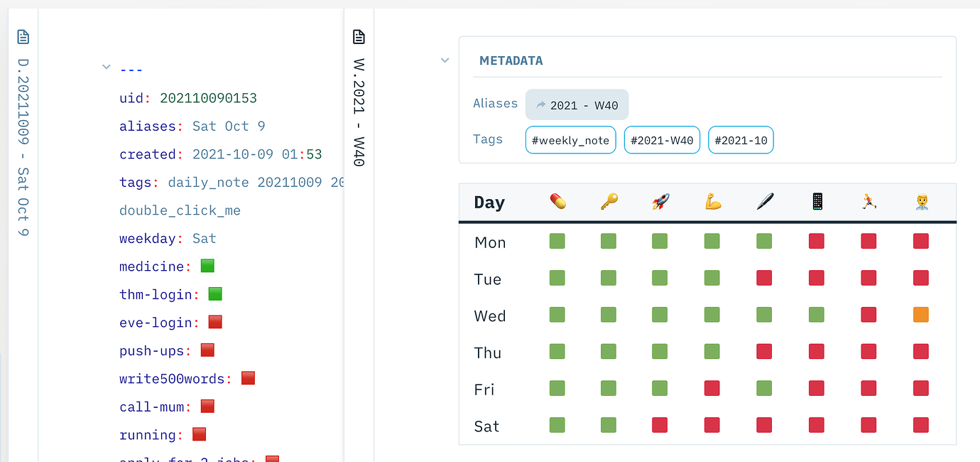Image resolution: width=980 pixels, height=462 pixels.
Task: Click the write500words key in the frontmatter
Action: pos(173,379)
